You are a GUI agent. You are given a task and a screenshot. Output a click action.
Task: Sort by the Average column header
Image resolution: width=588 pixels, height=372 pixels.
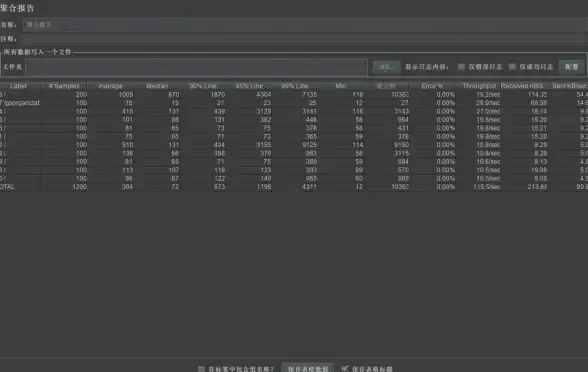(x=110, y=86)
